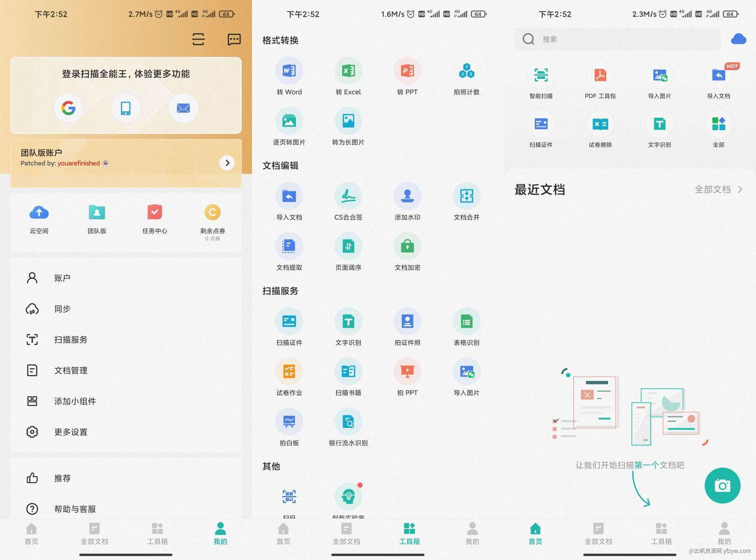Tap the scan icon beside the message icon
The width and height of the screenshot is (756, 560).
(198, 39)
